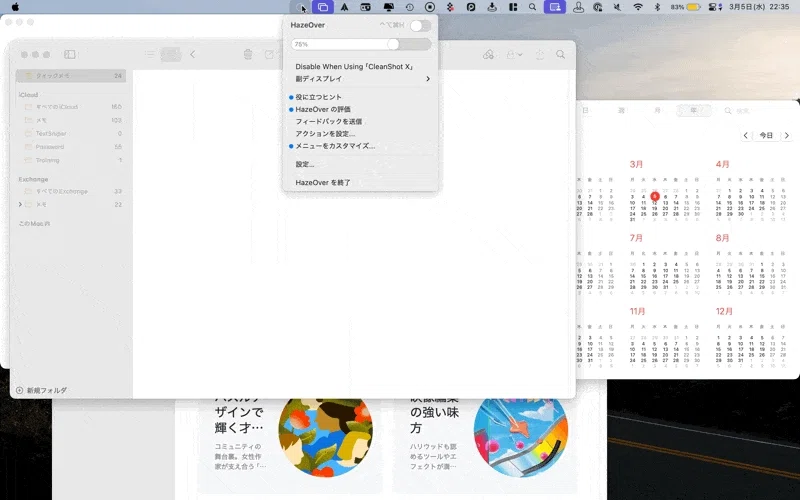The width and height of the screenshot is (800, 500).
Task: Switch Calendar to 日 day view
Action: 585,110
